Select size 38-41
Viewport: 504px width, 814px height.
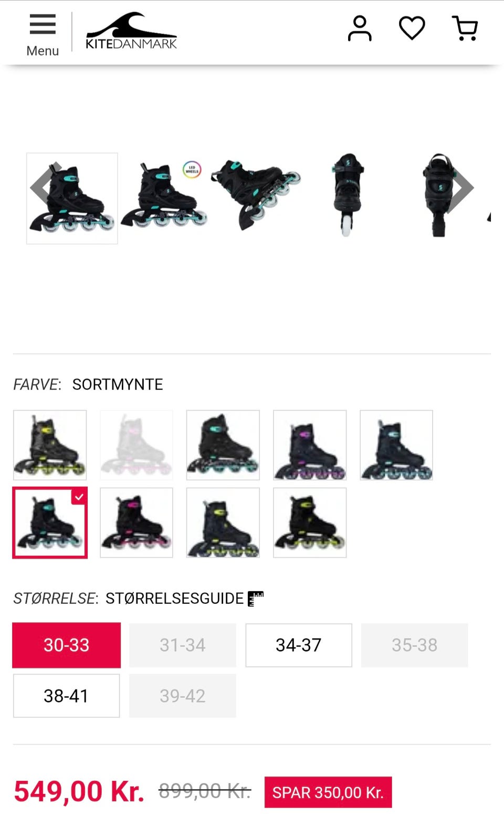[67, 696]
